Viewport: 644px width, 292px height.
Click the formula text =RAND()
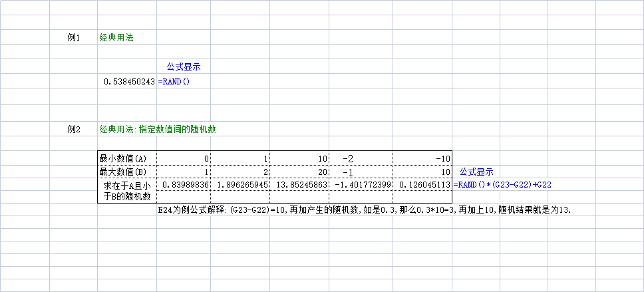pos(174,81)
